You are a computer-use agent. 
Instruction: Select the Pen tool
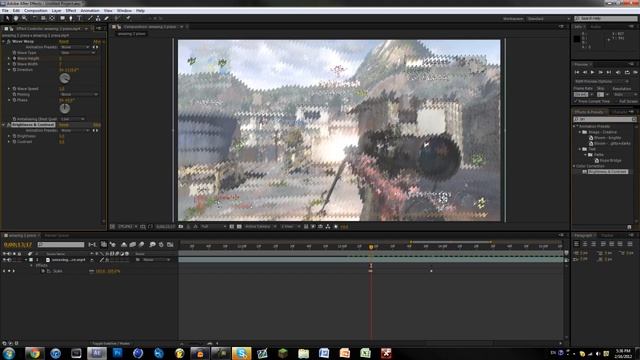click(x=71, y=18)
